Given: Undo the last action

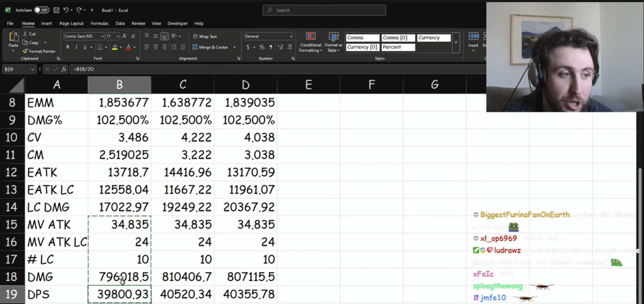Looking at the screenshot, I should tap(66, 10).
